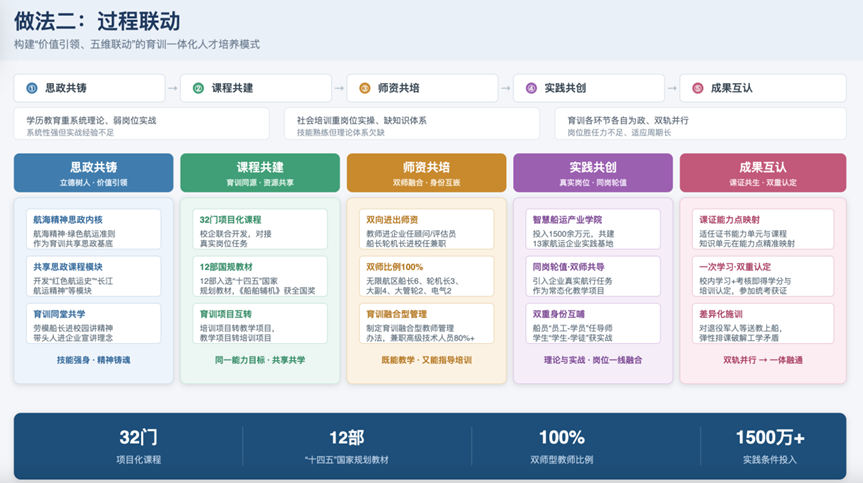Open the 一次学习·双重认定 card
The height and width of the screenshot is (483, 863).
[763, 276]
